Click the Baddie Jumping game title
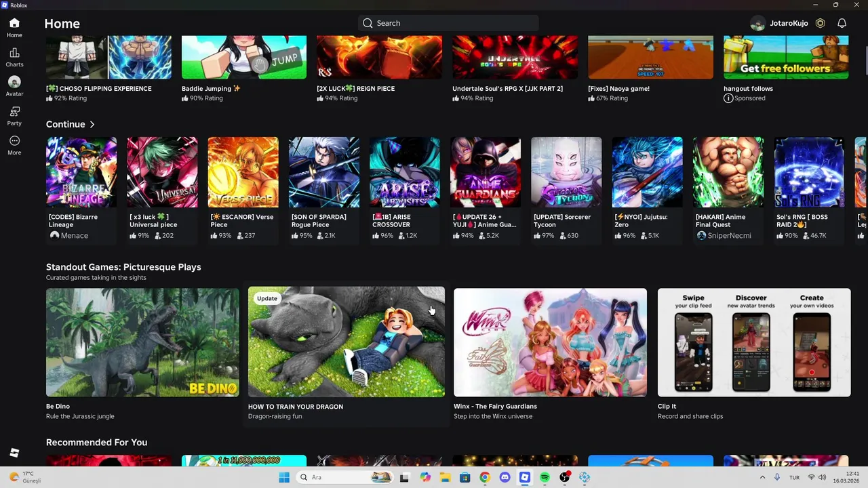The image size is (868, 488). [x=211, y=89]
